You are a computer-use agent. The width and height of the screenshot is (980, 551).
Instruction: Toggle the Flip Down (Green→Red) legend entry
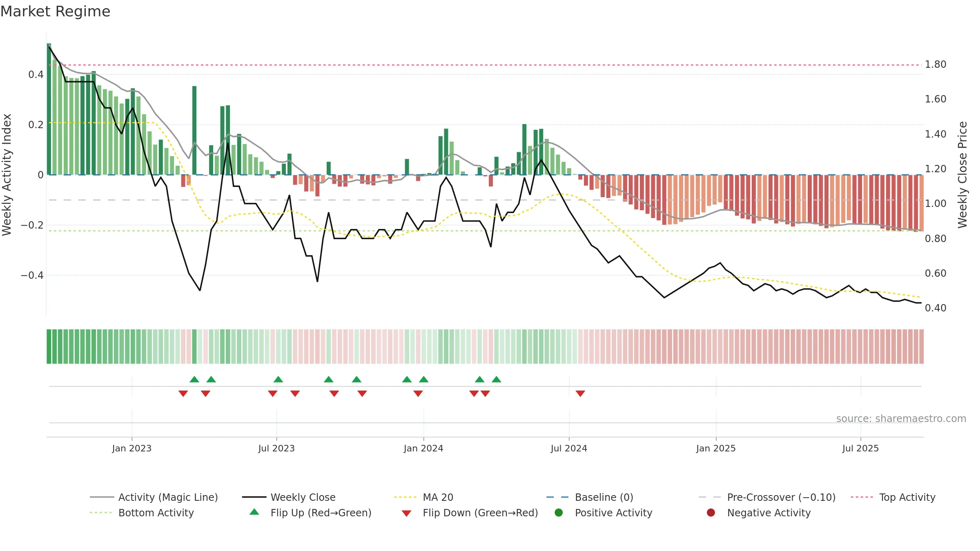coord(470,513)
